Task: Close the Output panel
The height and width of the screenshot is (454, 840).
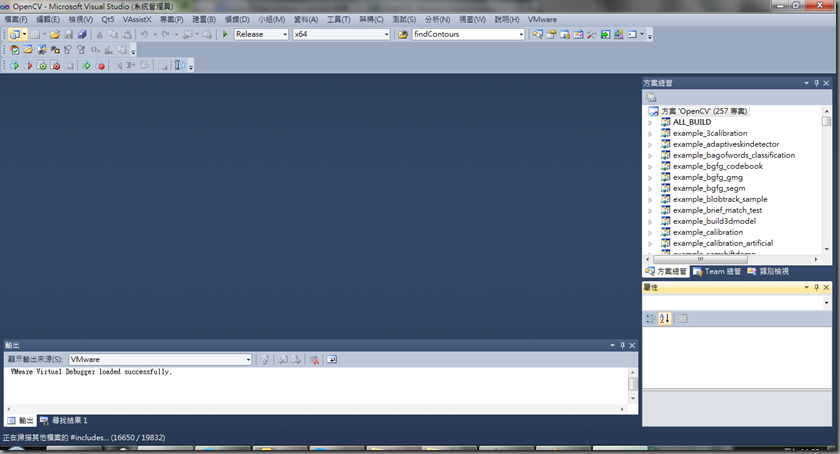Action: pyautogui.click(x=632, y=345)
